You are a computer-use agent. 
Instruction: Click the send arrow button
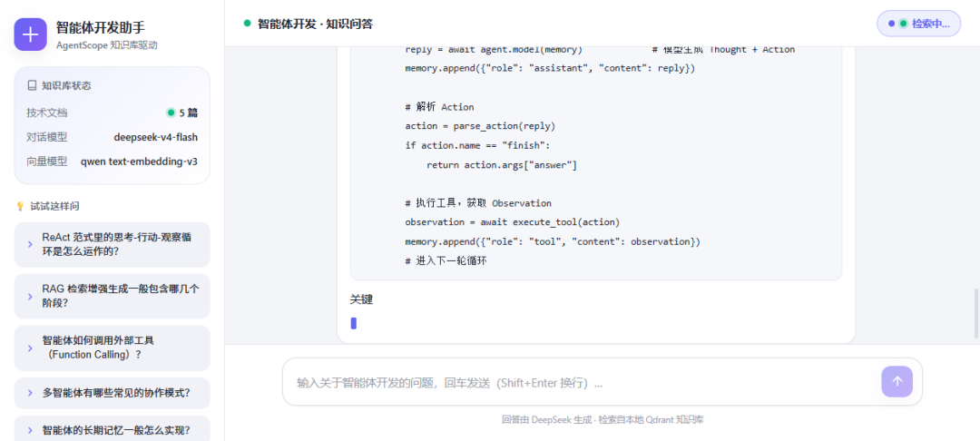897,381
